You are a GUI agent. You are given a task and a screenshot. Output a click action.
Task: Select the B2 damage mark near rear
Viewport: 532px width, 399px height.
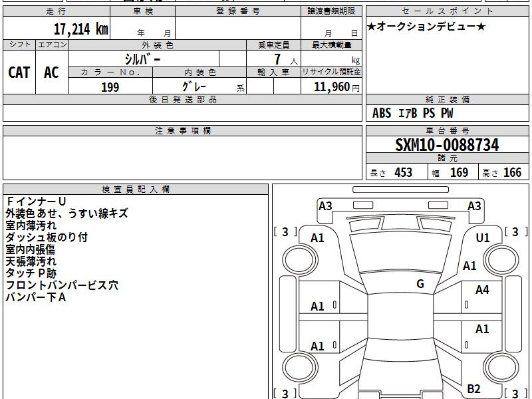(473, 389)
